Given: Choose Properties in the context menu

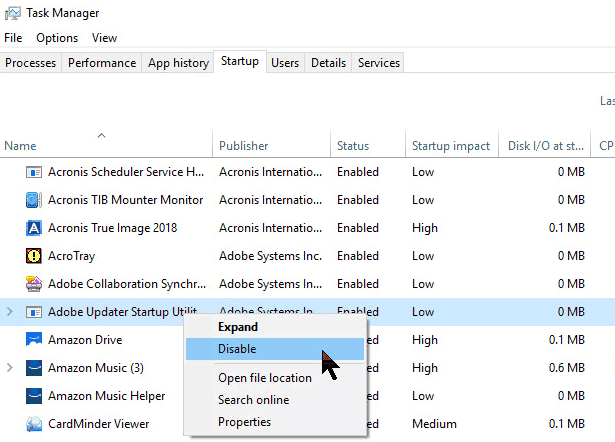Looking at the screenshot, I should [x=275, y=422].
